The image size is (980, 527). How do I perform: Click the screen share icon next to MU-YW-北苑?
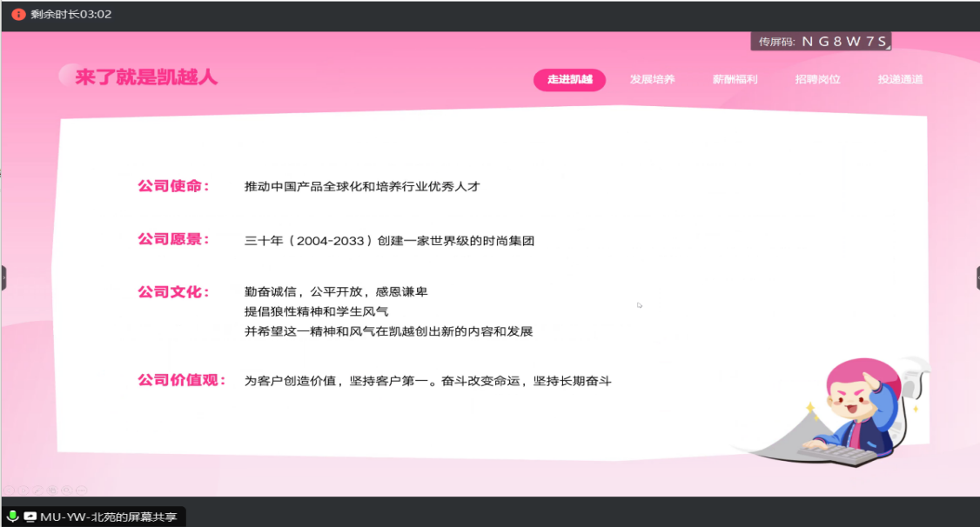pos(30,517)
